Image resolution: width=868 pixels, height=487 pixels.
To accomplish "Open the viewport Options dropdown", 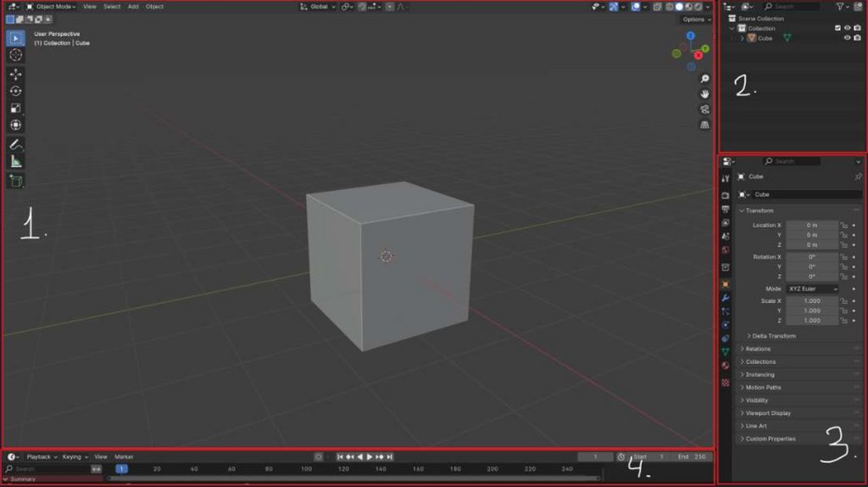I will [697, 20].
